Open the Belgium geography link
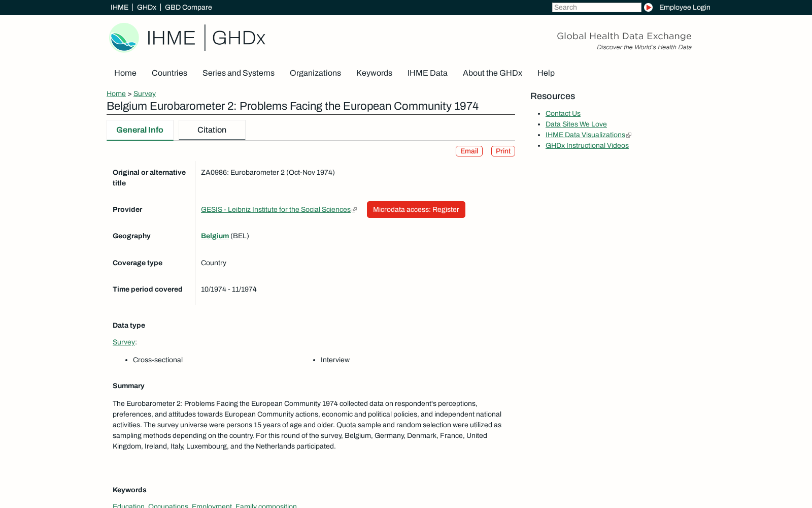 click(x=215, y=236)
